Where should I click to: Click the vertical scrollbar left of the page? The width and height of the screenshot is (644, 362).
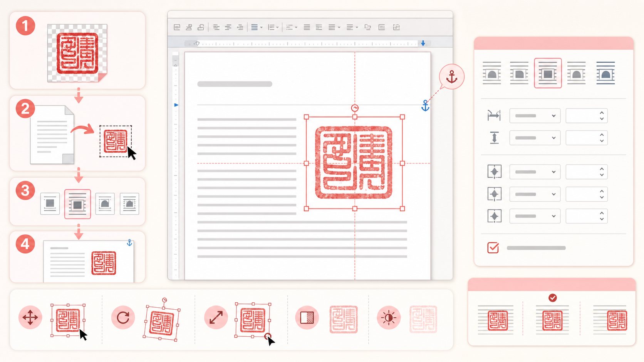pyautogui.click(x=176, y=165)
